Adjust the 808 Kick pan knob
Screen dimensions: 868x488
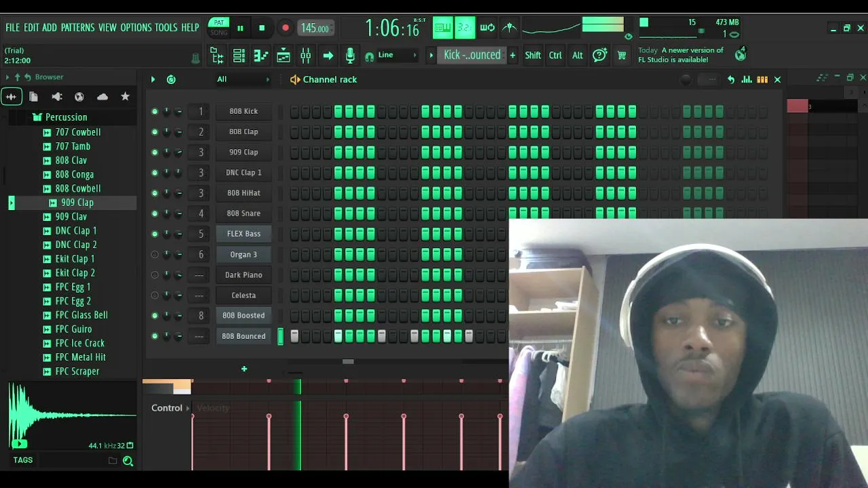coord(166,111)
